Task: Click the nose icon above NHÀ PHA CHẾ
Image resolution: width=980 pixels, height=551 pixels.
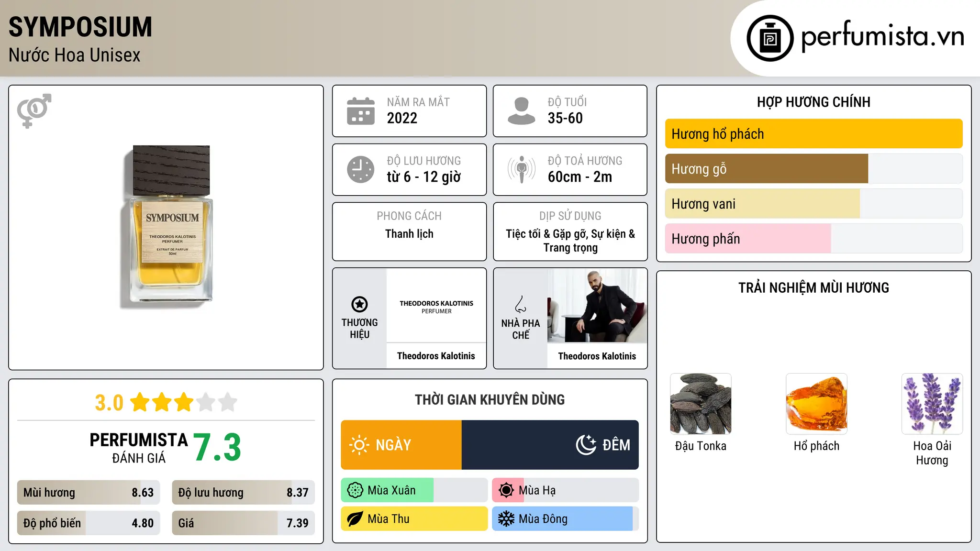Action: pos(521,304)
